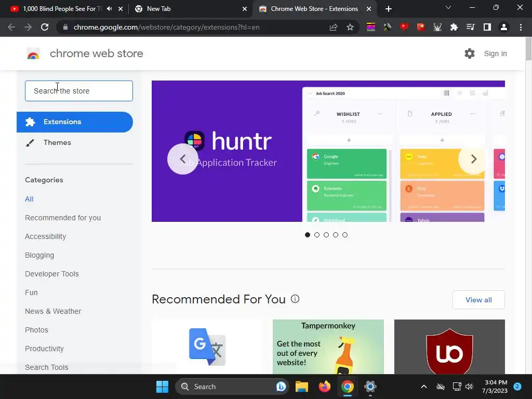Open File Explorer from taskbar
Screen dimensions: 532x399
tap(302, 387)
